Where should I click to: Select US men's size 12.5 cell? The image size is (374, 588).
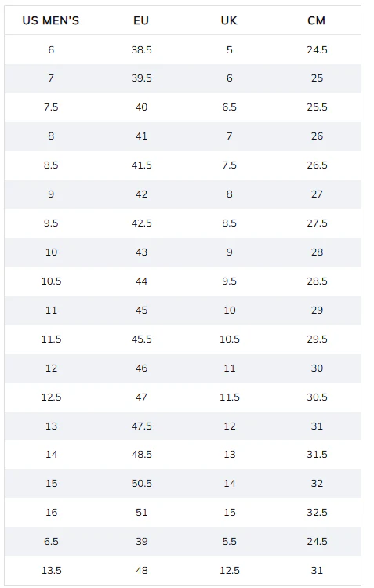(x=51, y=397)
